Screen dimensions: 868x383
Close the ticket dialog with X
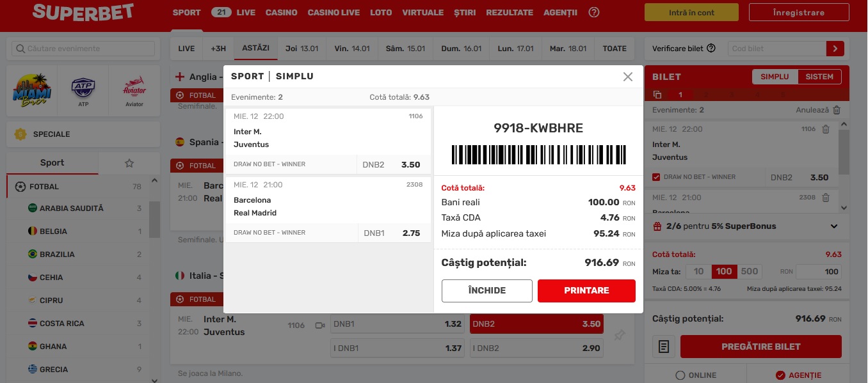[628, 77]
